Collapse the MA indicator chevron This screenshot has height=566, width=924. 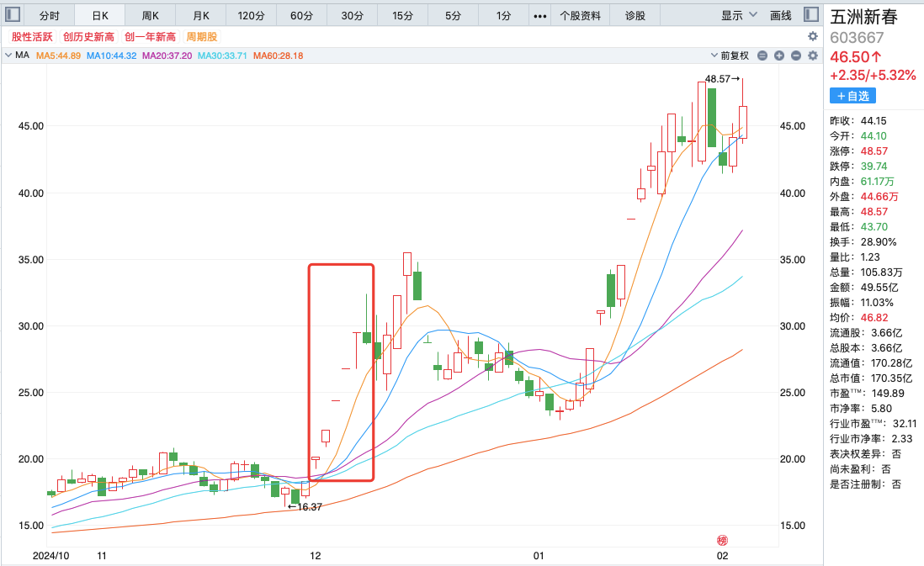(8, 56)
